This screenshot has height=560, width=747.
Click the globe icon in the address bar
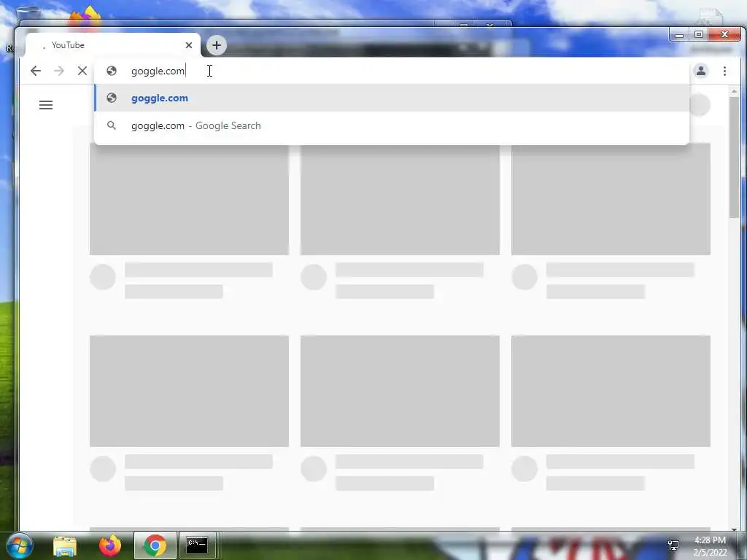[112, 71]
